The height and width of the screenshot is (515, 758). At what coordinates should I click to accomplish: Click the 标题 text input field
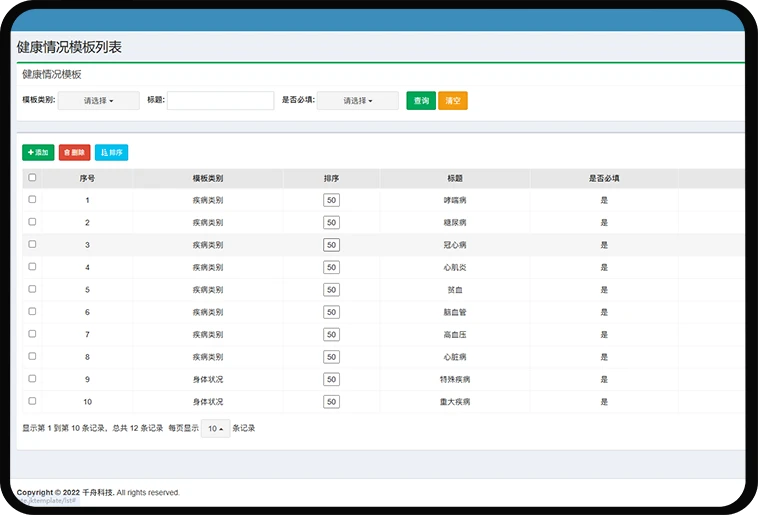click(220, 101)
